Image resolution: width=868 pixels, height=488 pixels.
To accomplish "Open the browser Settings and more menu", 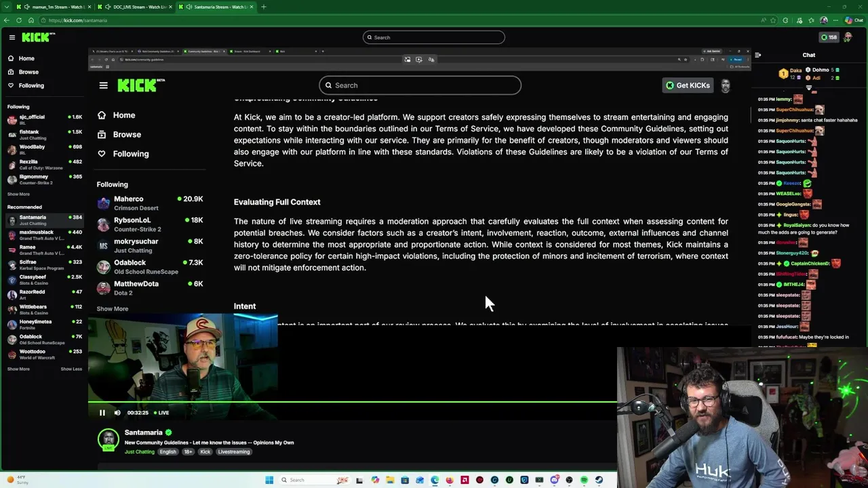I will pyautogui.click(x=836, y=20).
